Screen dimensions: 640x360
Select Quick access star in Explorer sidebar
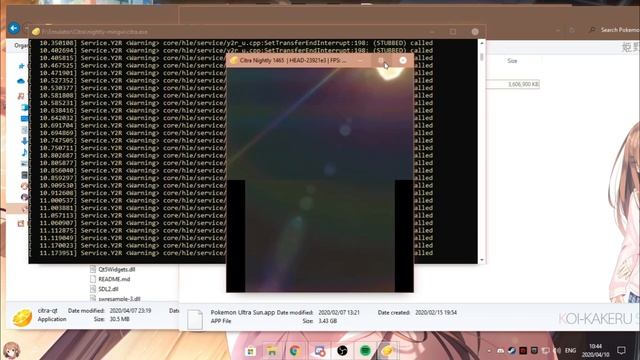point(21,66)
